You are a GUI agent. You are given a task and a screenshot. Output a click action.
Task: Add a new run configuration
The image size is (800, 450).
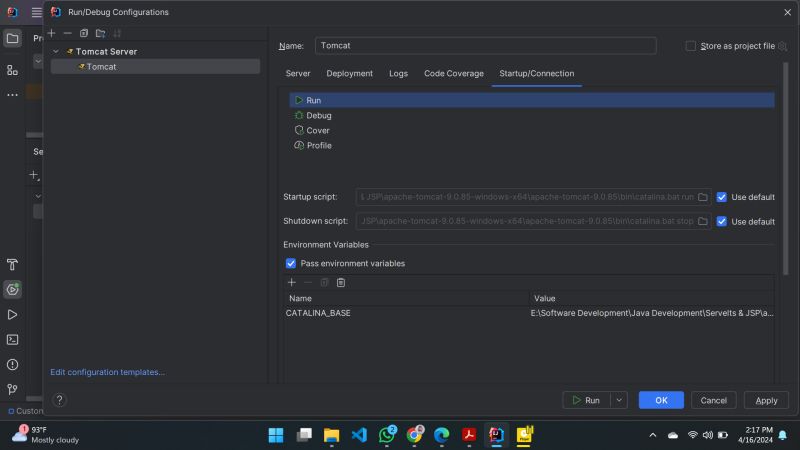(x=52, y=33)
